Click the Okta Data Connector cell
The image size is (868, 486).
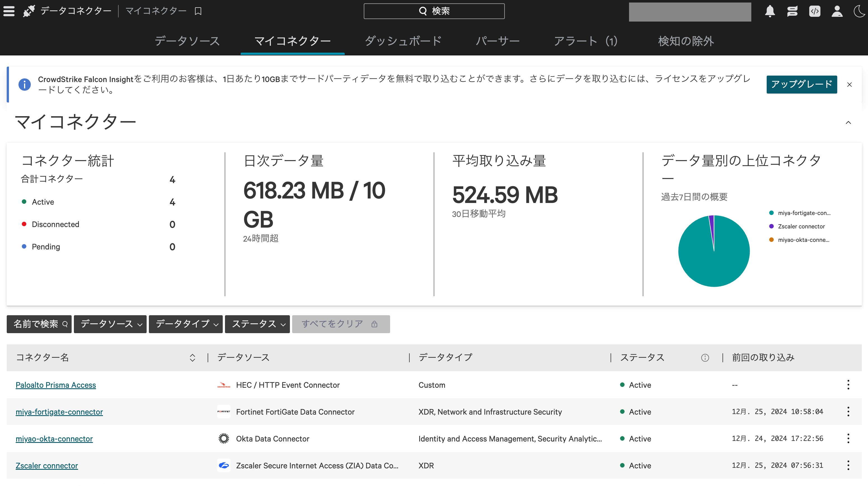(x=272, y=439)
